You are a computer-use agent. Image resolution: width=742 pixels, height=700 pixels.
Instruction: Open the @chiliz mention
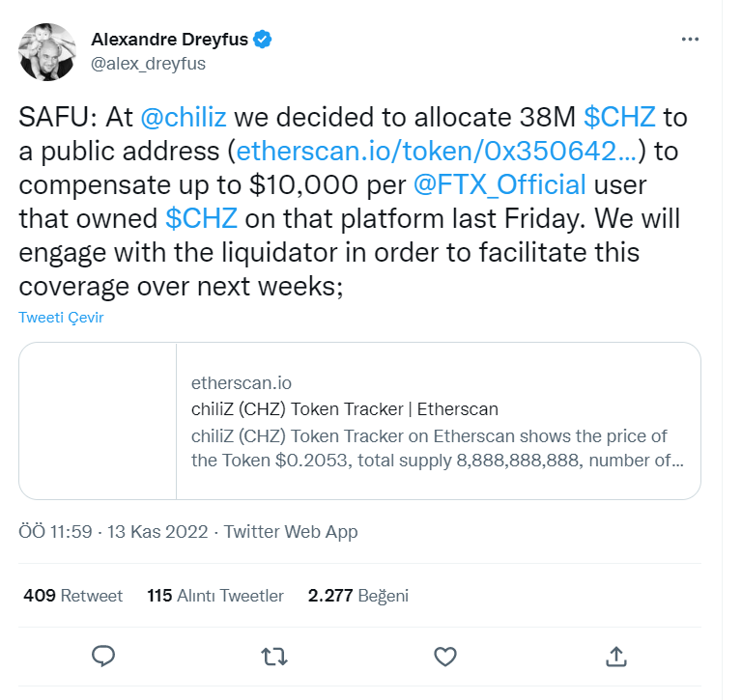tap(184, 117)
